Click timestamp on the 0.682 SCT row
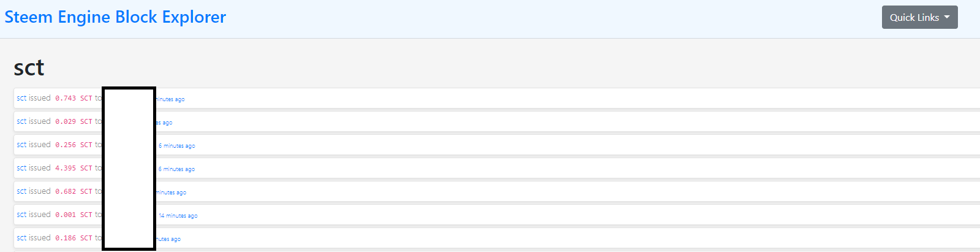Screen dimensions: 980x252 point(171,193)
